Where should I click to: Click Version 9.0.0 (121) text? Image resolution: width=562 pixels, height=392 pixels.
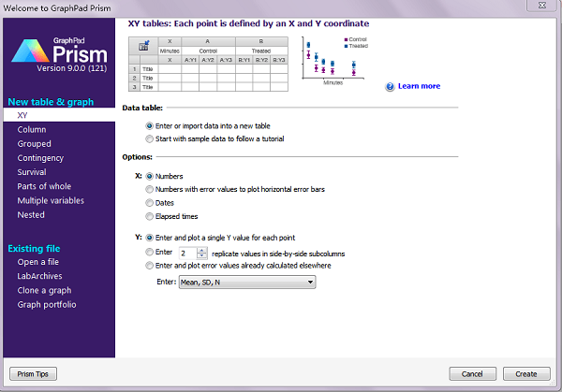(72, 68)
